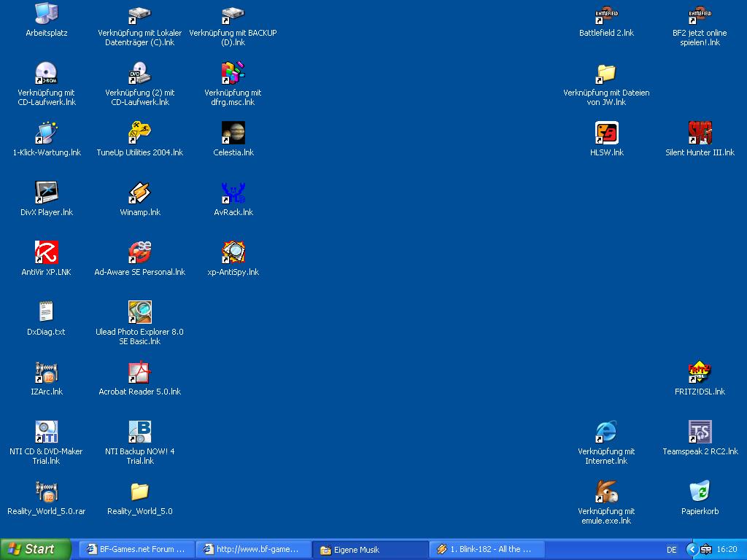The width and height of the screenshot is (747, 560).
Task: Select the emule.exe shortcut icon
Action: click(x=606, y=492)
